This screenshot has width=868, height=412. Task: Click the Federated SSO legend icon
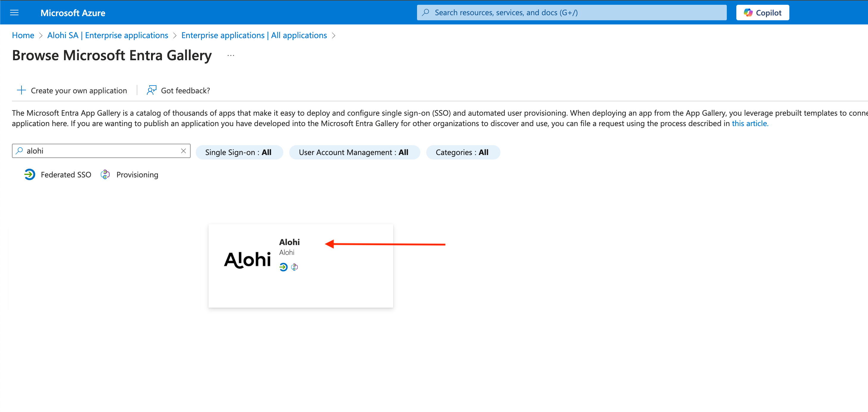(30, 174)
